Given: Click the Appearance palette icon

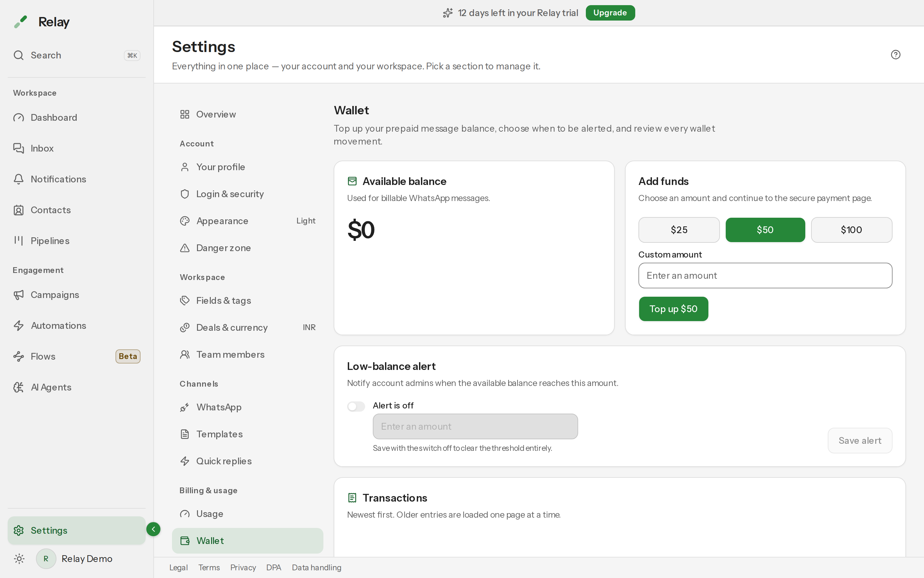Looking at the screenshot, I should pos(185,221).
